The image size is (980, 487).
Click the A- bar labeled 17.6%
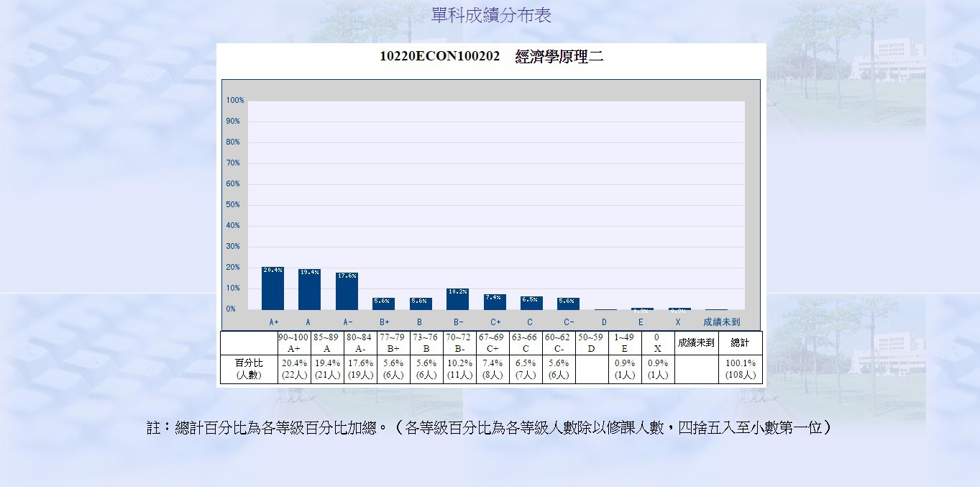tap(347, 291)
